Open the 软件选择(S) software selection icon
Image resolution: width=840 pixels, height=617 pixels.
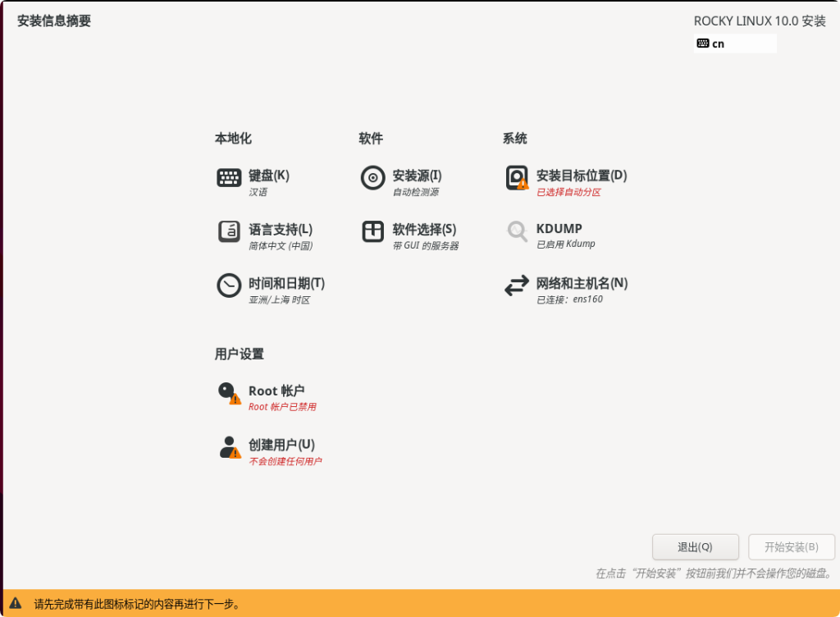click(x=372, y=232)
